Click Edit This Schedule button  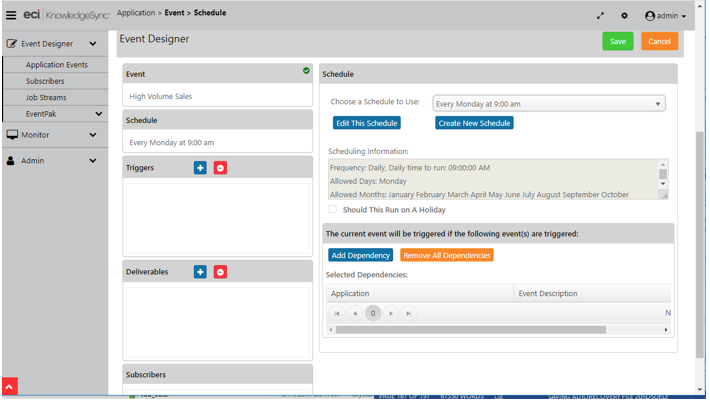[367, 123]
